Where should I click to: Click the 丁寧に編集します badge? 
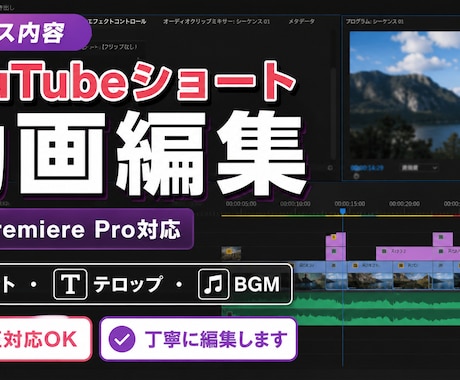tap(198, 339)
